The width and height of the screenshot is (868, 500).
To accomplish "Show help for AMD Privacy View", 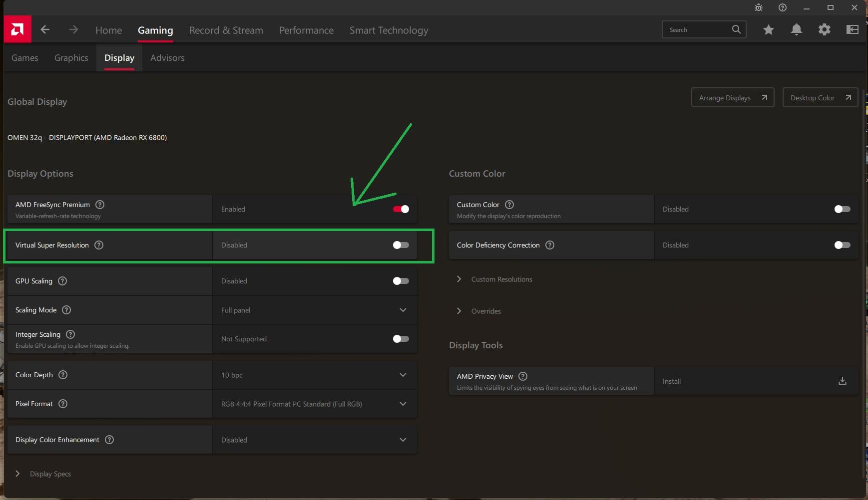I will coord(523,376).
